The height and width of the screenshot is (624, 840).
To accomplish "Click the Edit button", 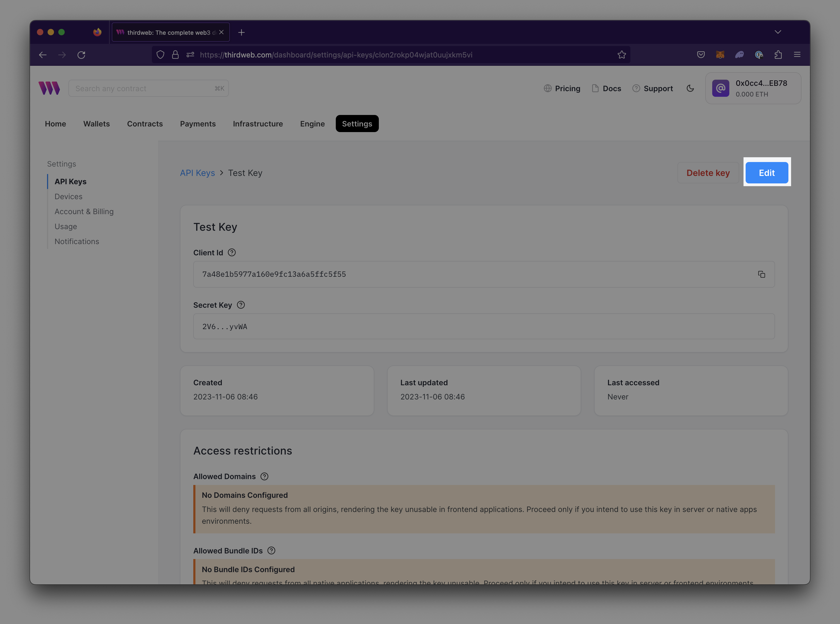I will pos(767,173).
